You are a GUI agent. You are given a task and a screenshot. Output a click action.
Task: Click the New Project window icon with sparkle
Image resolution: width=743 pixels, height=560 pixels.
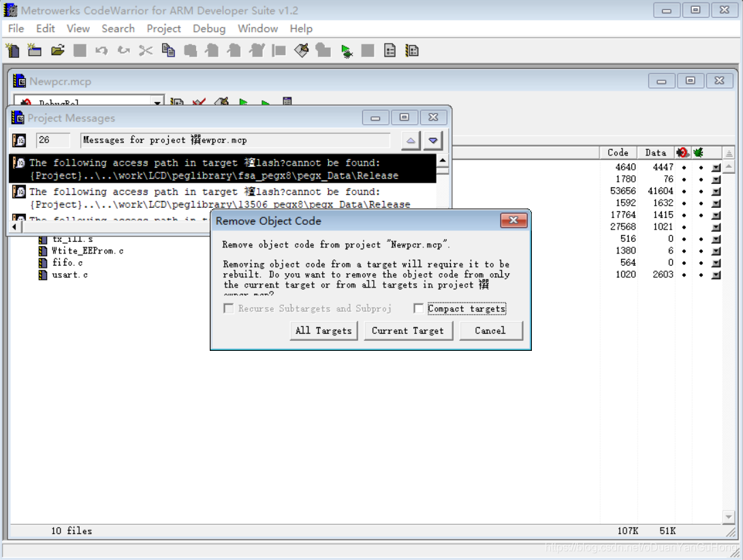click(x=34, y=50)
